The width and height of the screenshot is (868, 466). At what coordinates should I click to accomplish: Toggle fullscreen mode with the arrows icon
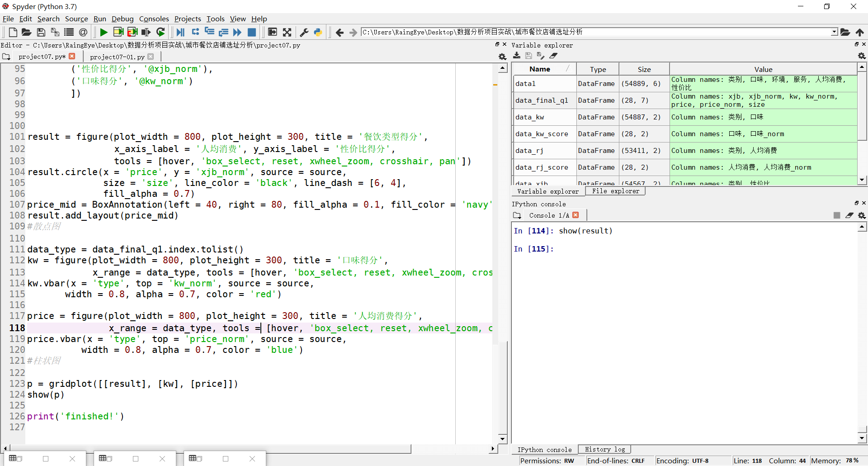287,32
